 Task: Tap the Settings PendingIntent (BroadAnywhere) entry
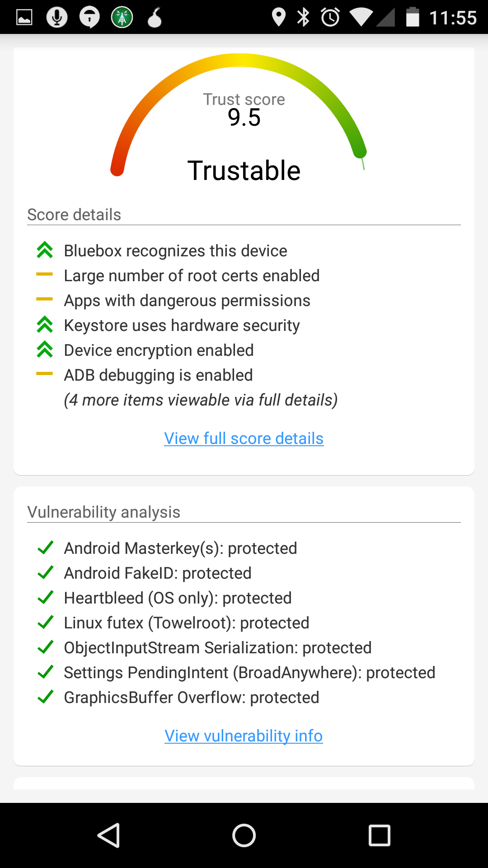pos(249,673)
